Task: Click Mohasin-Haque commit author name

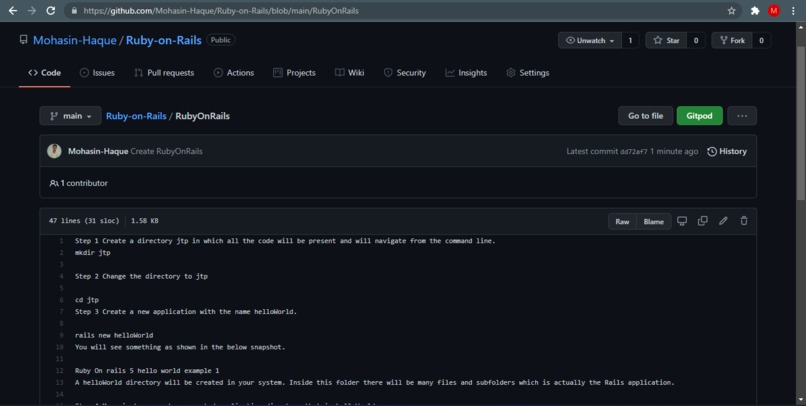Action: click(98, 152)
